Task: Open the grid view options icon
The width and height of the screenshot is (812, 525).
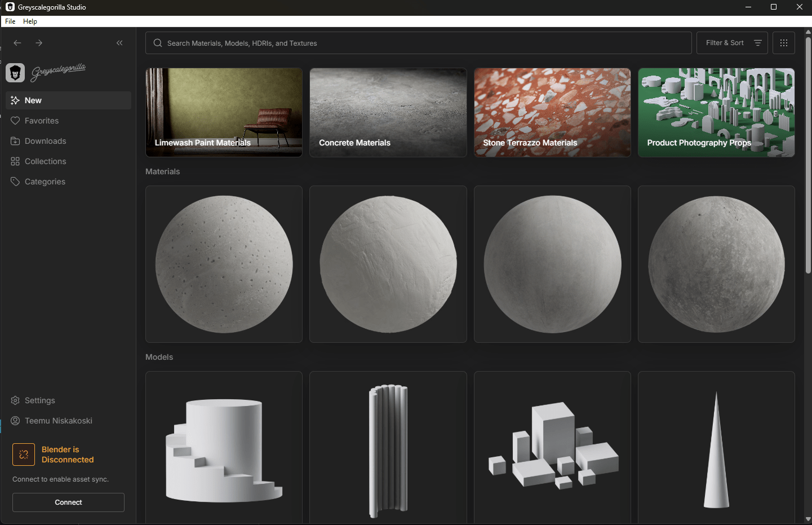Action: click(x=784, y=43)
